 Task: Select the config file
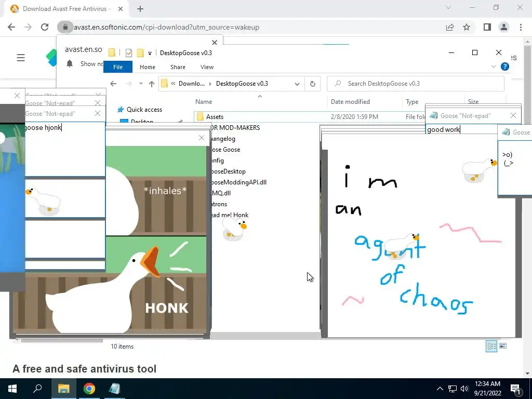[x=217, y=161]
